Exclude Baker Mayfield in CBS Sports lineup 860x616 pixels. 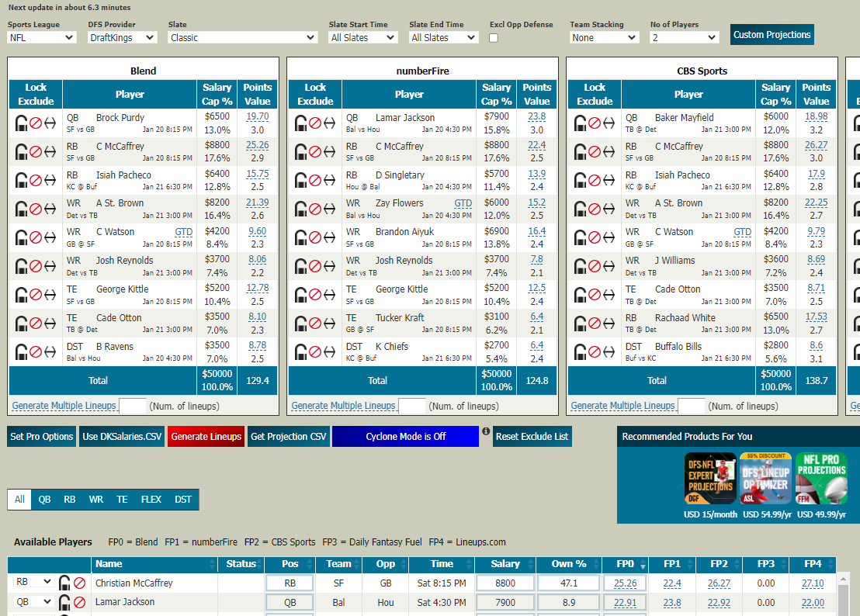pos(594,123)
